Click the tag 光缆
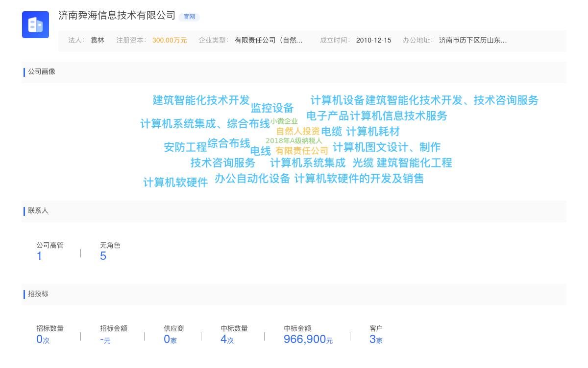The image size is (588, 368). click(363, 163)
